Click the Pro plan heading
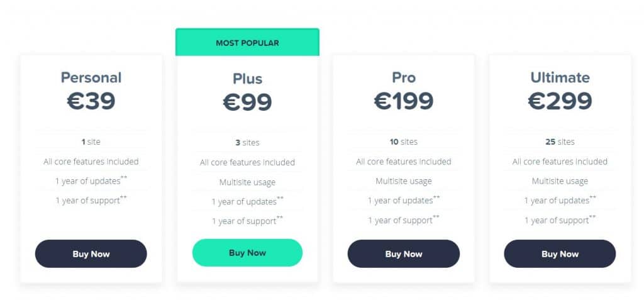Image resolution: width=644 pixels, height=300 pixels. point(404,77)
